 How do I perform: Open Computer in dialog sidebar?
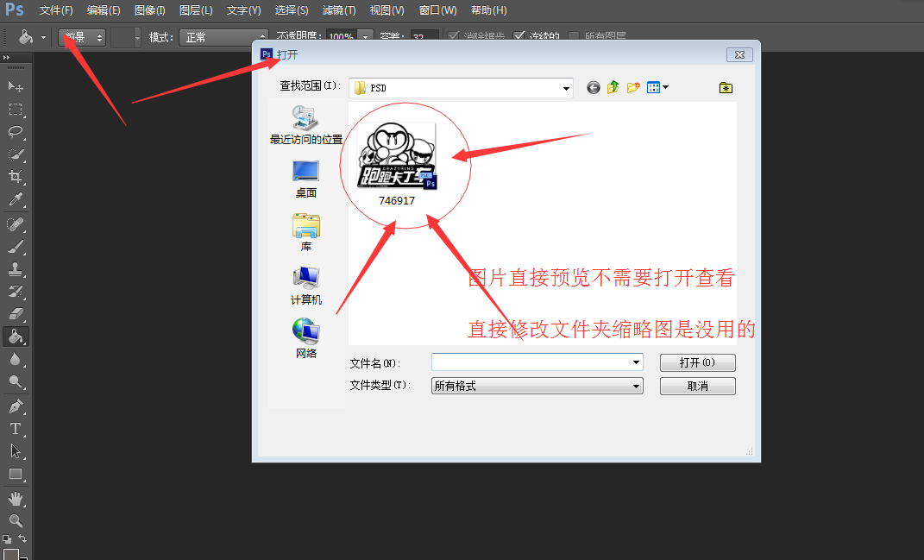(305, 286)
